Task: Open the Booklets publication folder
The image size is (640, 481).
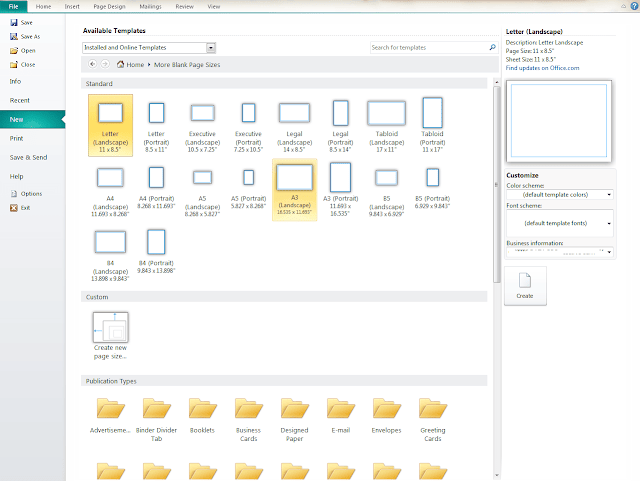Action: (x=202, y=416)
